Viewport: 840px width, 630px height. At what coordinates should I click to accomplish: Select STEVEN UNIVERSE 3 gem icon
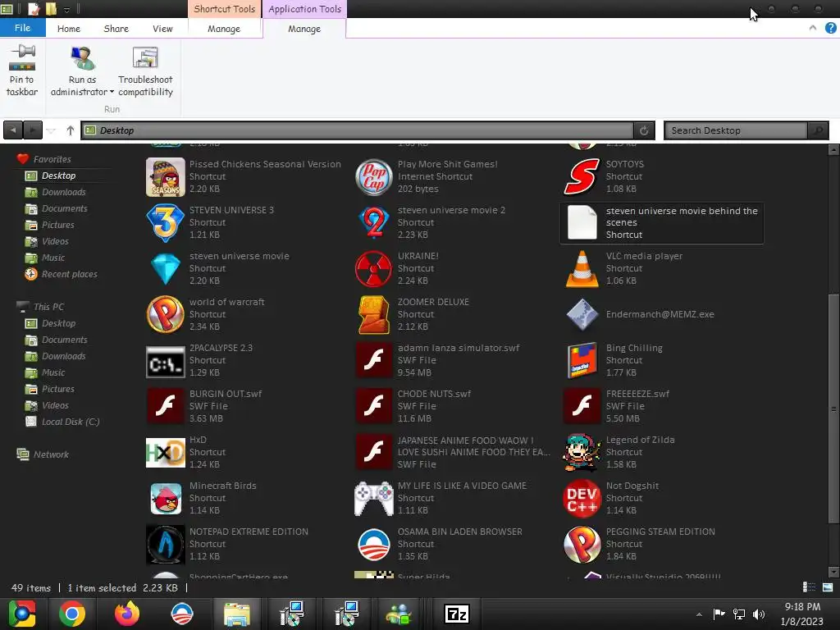[166, 222]
